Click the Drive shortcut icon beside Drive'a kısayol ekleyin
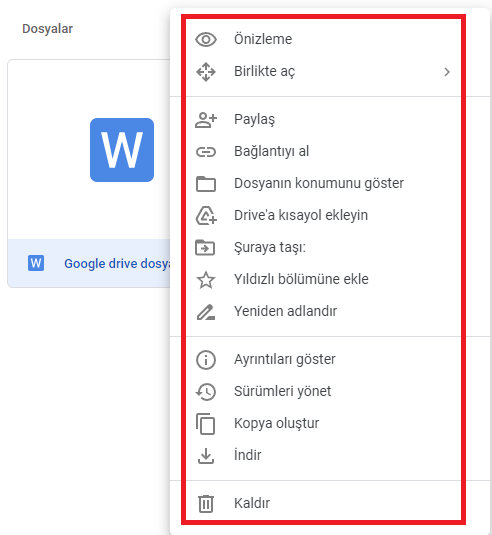Screen dimensions: 492x535 (206, 216)
